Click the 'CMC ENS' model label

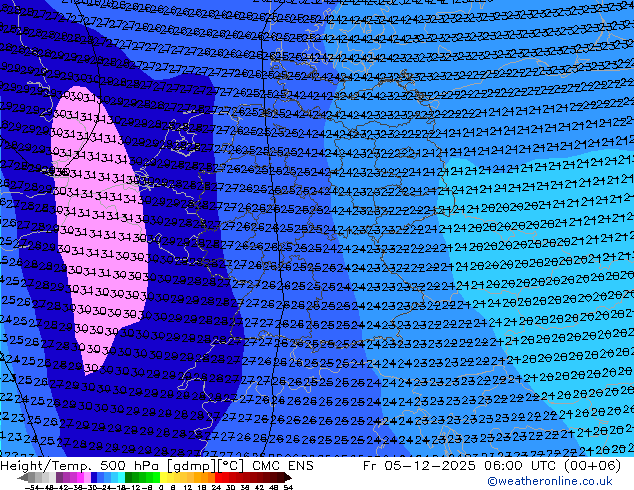(283, 466)
